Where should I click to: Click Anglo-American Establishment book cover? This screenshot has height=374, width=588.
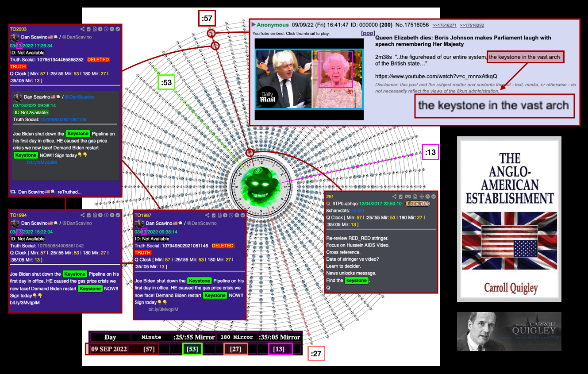click(509, 219)
